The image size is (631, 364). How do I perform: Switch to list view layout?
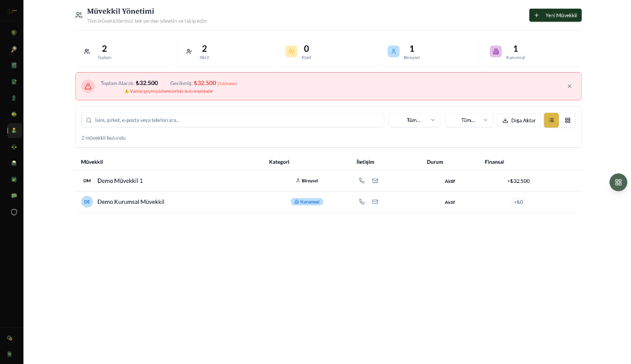[x=551, y=120]
